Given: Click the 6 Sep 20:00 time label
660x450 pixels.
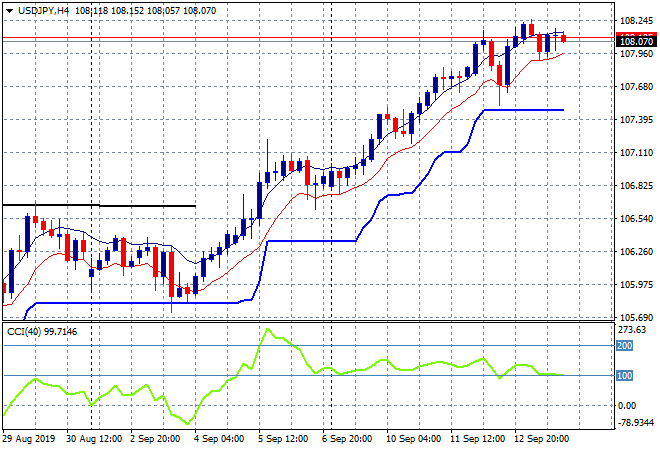Looking at the screenshot, I should click(x=347, y=439).
